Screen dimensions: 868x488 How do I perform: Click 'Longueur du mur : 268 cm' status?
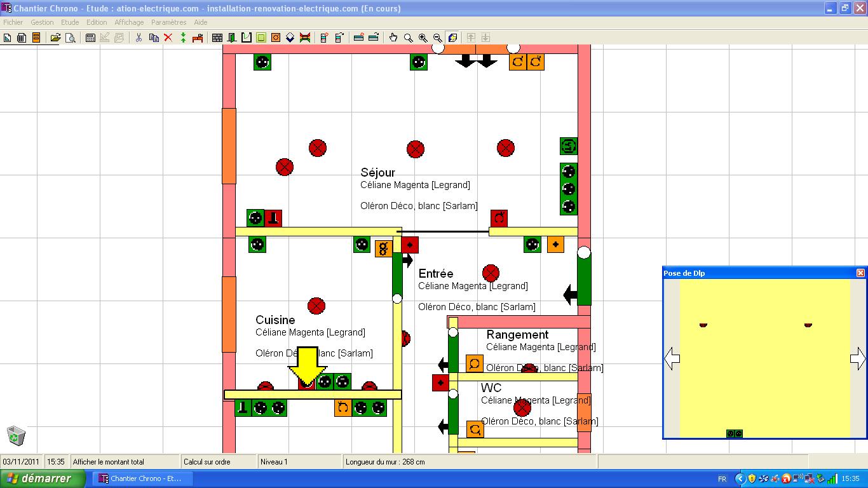(385, 462)
